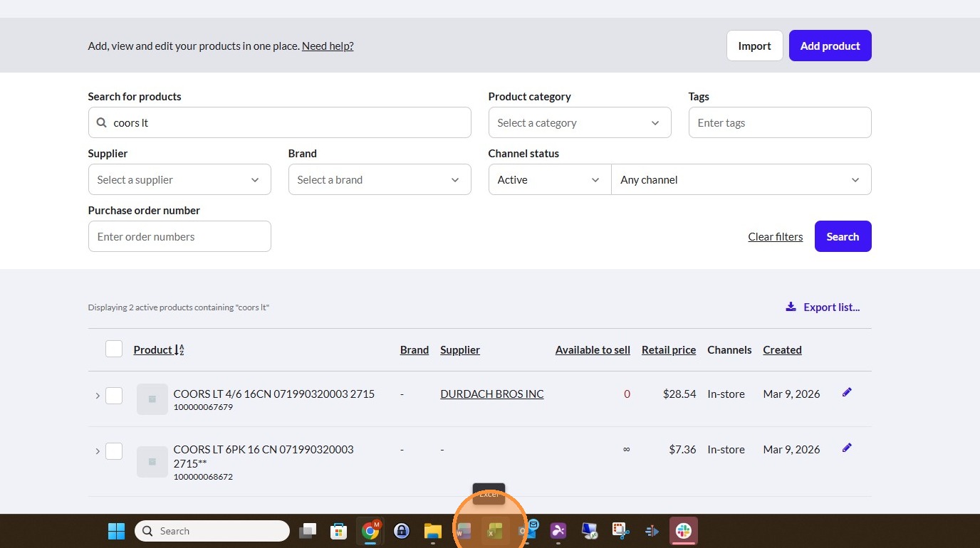Image resolution: width=980 pixels, height=548 pixels.
Task: Open the Supplier dropdown
Action: click(179, 179)
